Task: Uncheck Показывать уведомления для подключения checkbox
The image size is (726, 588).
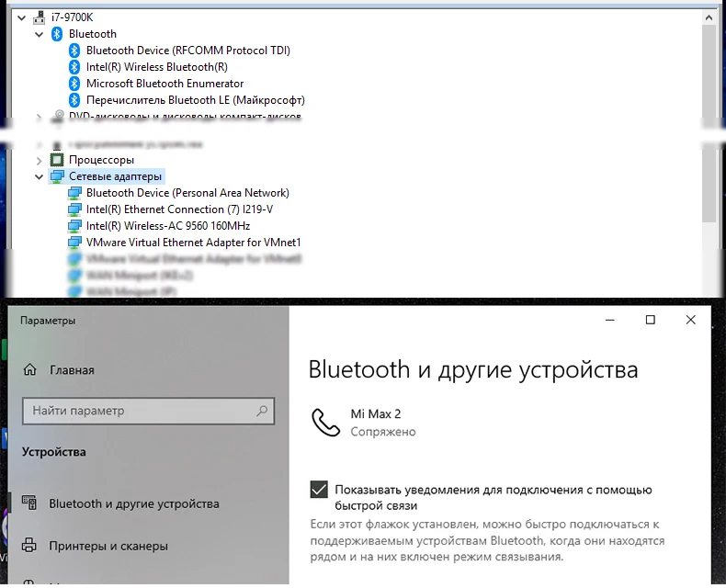Action: coord(319,490)
